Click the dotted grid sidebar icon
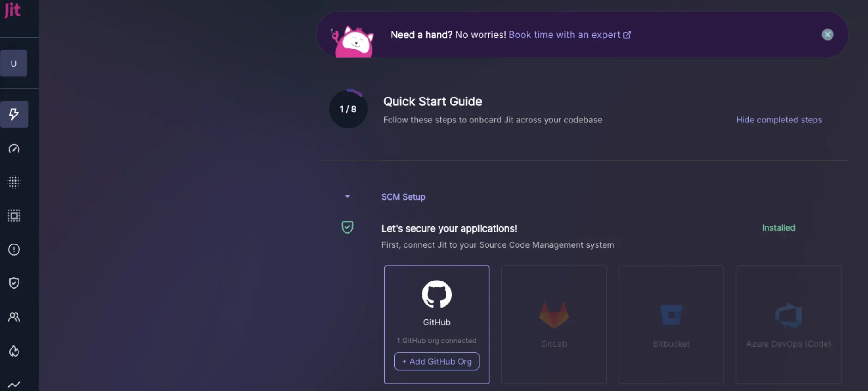 pyautogui.click(x=14, y=182)
